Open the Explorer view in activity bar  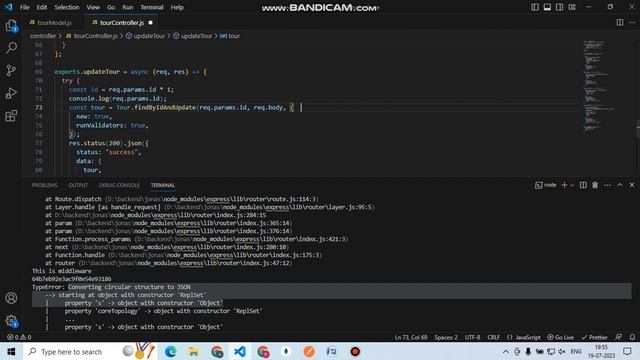(x=11, y=26)
